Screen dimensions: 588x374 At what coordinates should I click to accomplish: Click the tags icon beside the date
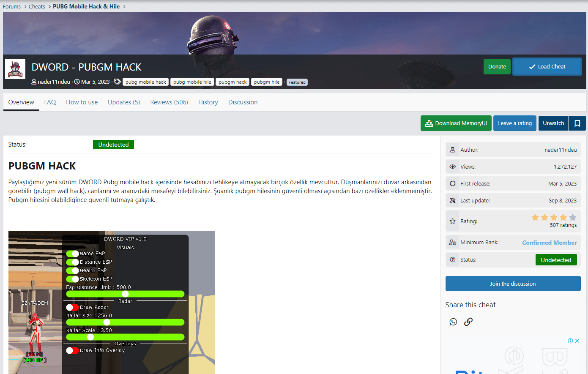[x=117, y=82]
